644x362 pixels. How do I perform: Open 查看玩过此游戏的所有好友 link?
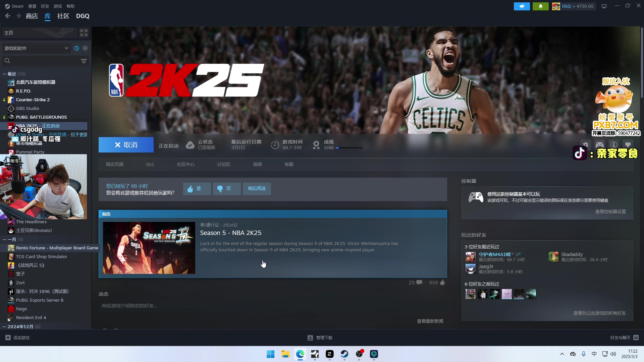(600, 313)
